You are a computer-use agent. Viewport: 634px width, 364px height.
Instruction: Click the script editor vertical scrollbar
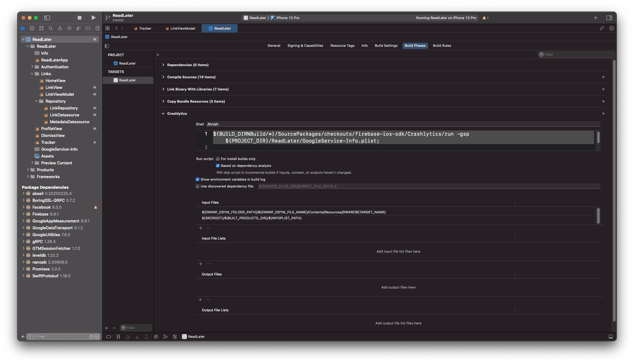[x=598, y=137]
